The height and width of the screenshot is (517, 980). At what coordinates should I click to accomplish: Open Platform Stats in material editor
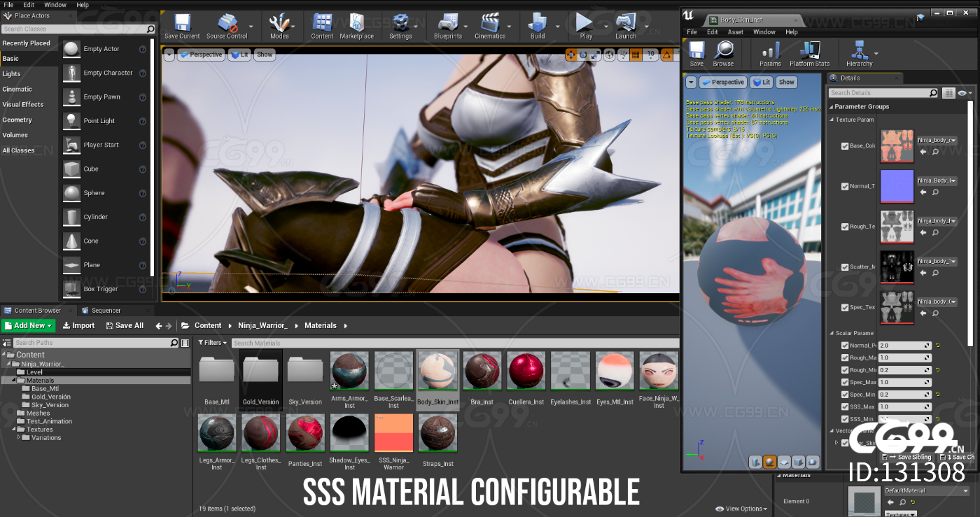click(x=809, y=53)
